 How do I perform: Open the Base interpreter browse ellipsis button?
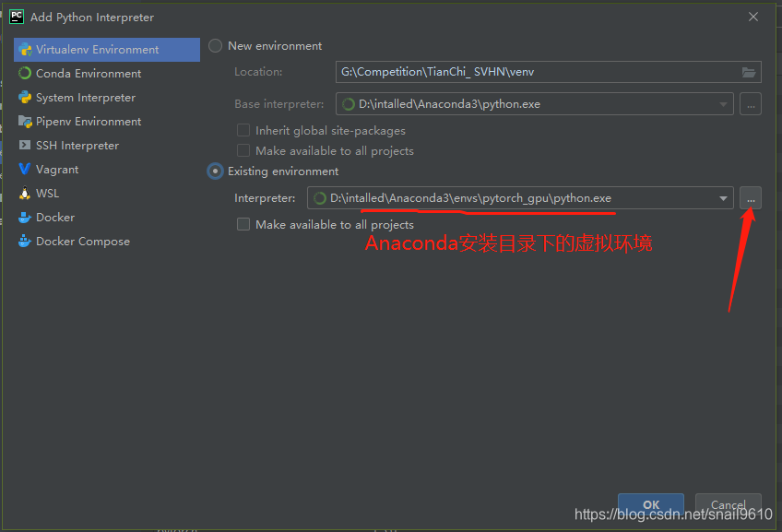point(751,103)
